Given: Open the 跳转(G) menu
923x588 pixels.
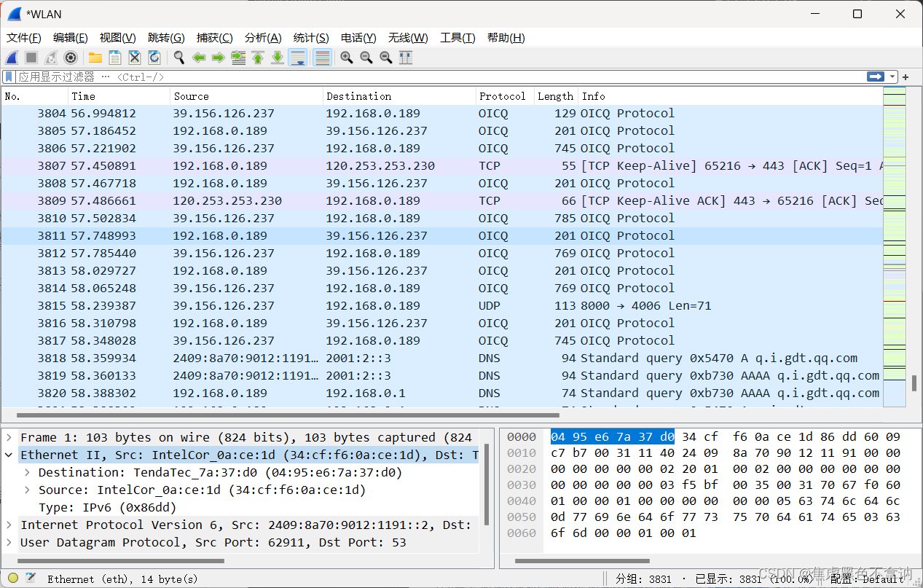Looking at the screenshot, I should (166, 38).
